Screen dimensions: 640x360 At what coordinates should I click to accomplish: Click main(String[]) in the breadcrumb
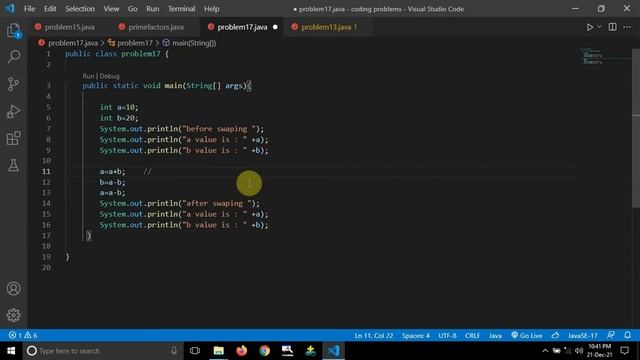coord(194,43)
